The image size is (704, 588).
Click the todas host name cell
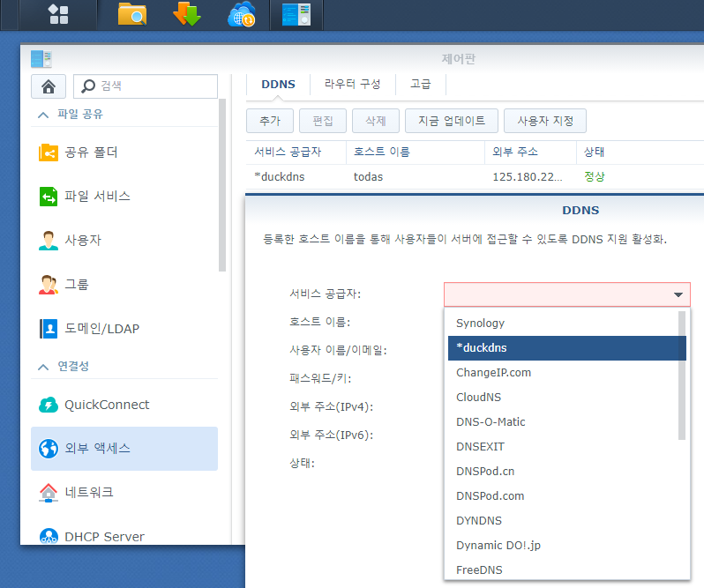368,176
